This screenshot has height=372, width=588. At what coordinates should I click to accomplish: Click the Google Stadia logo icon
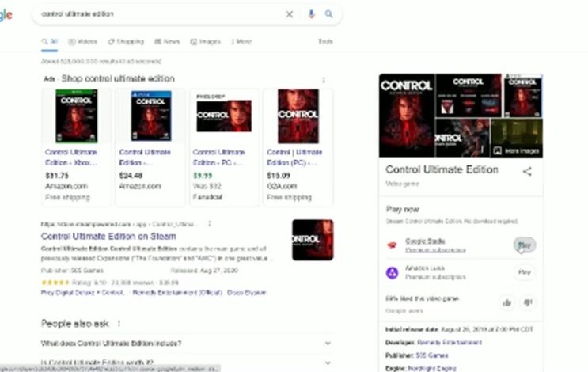click(393, 245)
